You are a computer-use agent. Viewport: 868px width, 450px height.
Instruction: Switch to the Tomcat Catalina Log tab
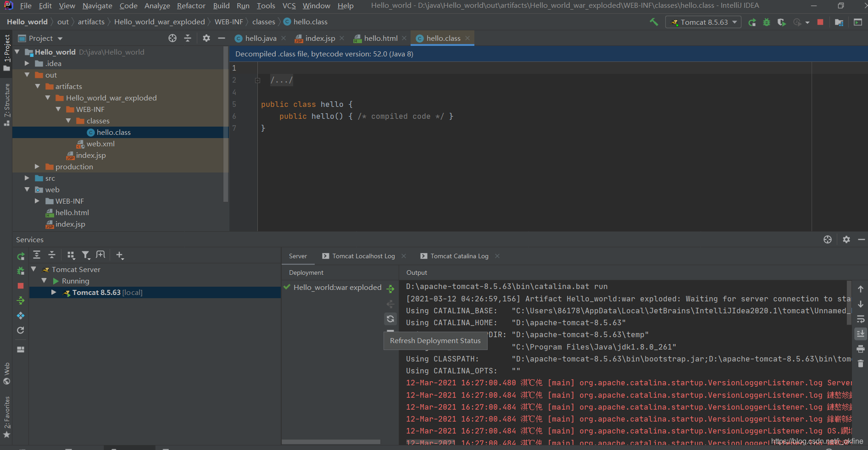459,256
